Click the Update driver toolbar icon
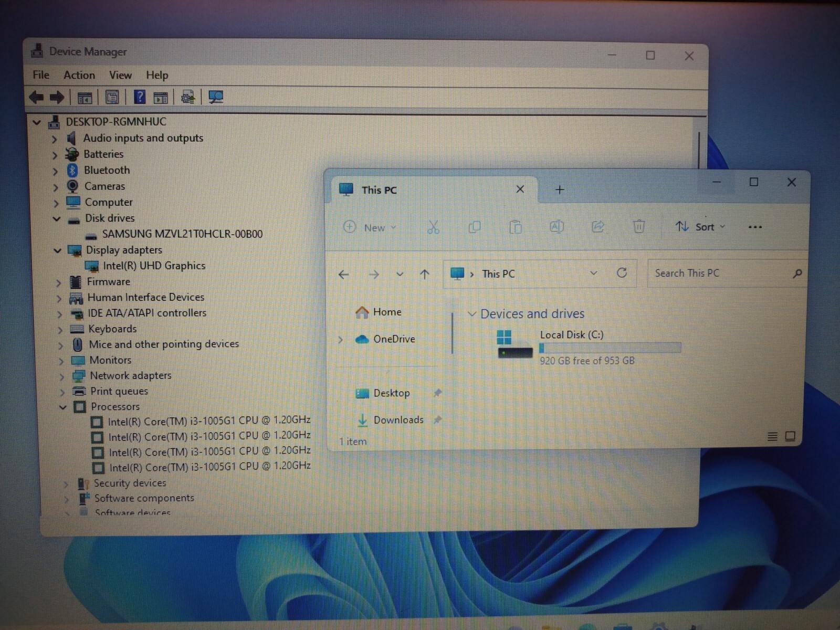The image size is (840, 630). click(x=188, y=97)
